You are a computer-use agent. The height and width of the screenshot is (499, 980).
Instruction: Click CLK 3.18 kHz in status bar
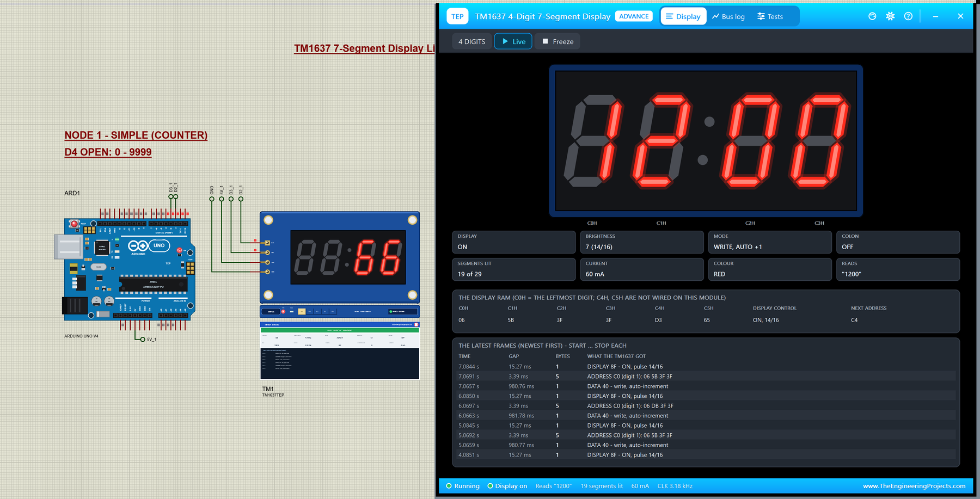675,486
